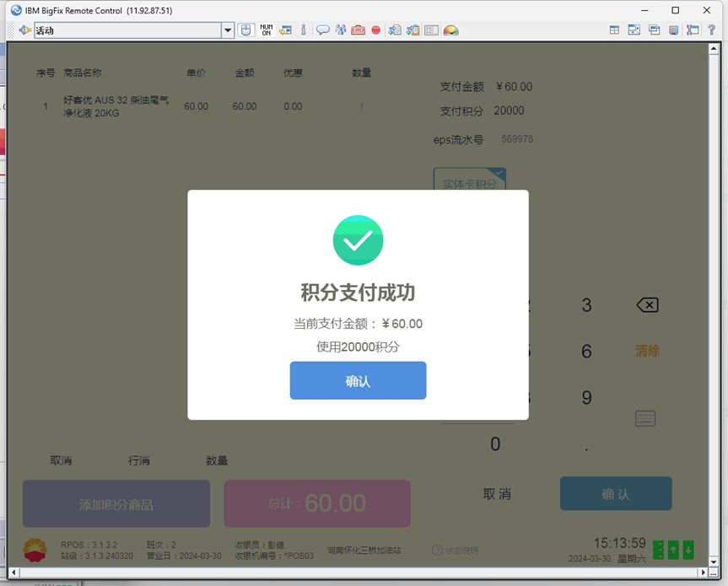Click the chat speech bubble icon in toolbar
The image size is (728, 586).
pyautogui.click(x=322, y=30)
